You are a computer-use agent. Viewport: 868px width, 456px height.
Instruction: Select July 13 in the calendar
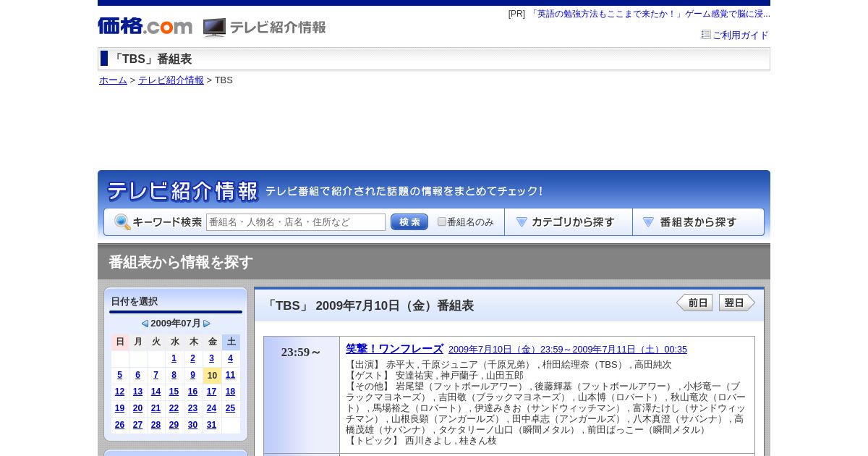(x=138, y=392)
